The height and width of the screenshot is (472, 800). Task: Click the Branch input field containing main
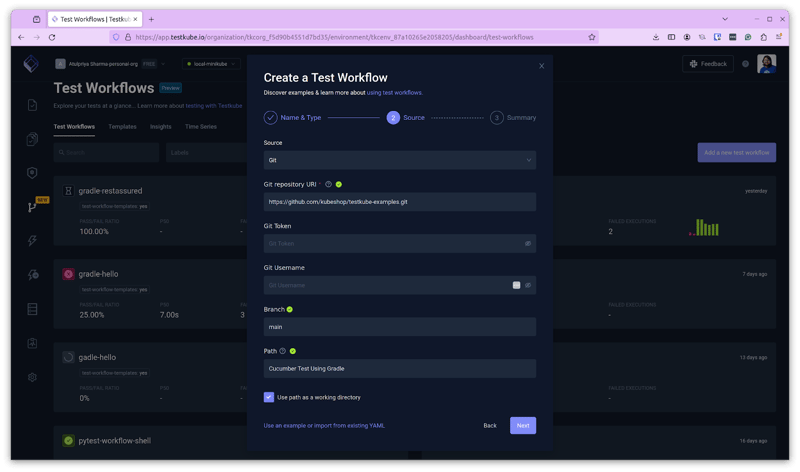(x=399, y=327)
